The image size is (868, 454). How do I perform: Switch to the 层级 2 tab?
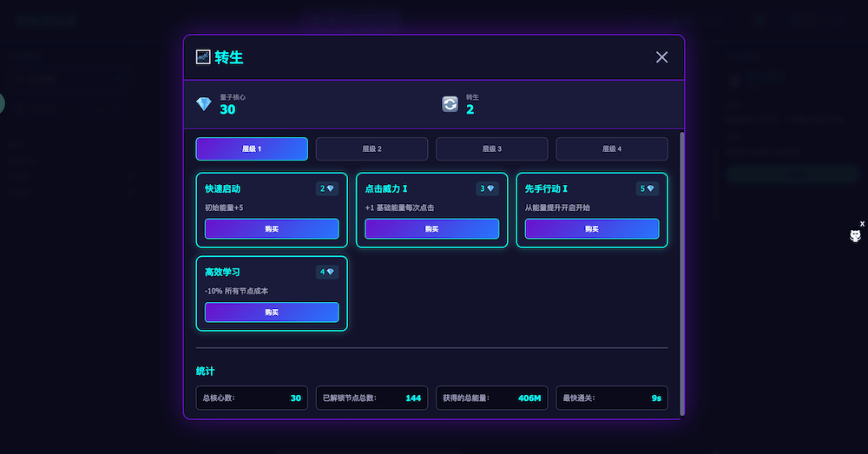(x=372, y=149)
